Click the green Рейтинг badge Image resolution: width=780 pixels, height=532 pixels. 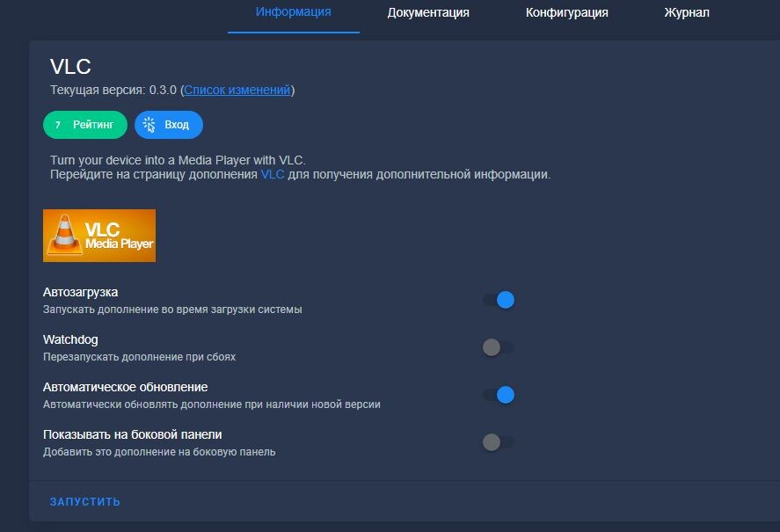coord(85,125)
